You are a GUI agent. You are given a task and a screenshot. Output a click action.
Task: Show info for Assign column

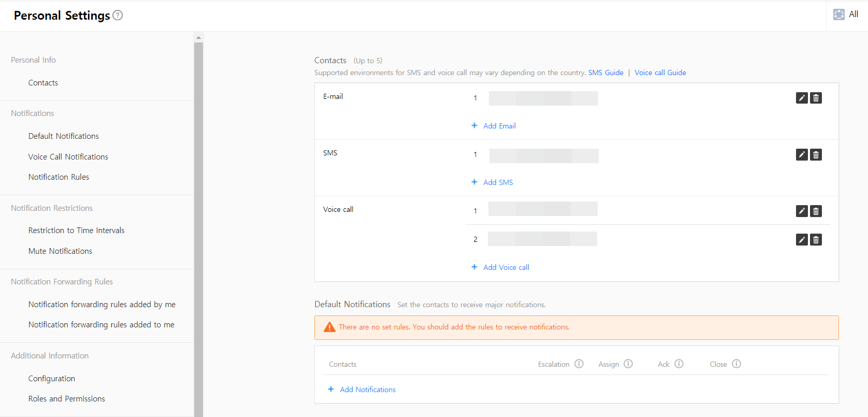coord(628,364)
